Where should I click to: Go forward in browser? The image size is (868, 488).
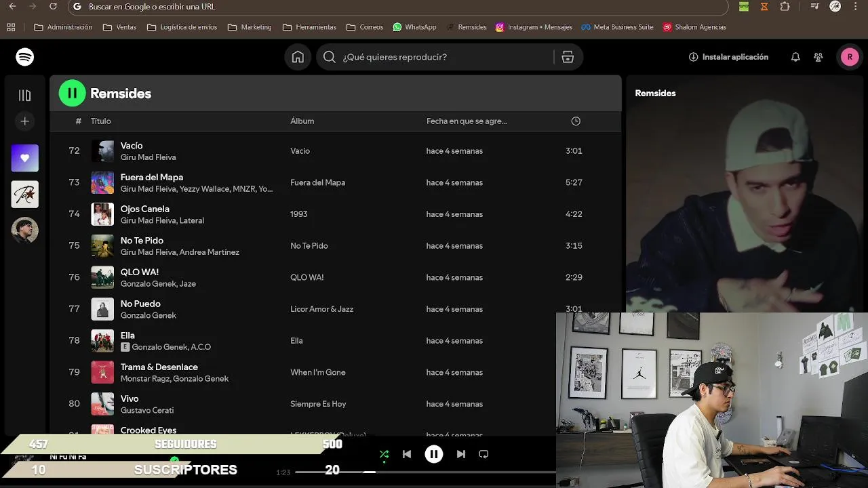[x=32, y=7]
